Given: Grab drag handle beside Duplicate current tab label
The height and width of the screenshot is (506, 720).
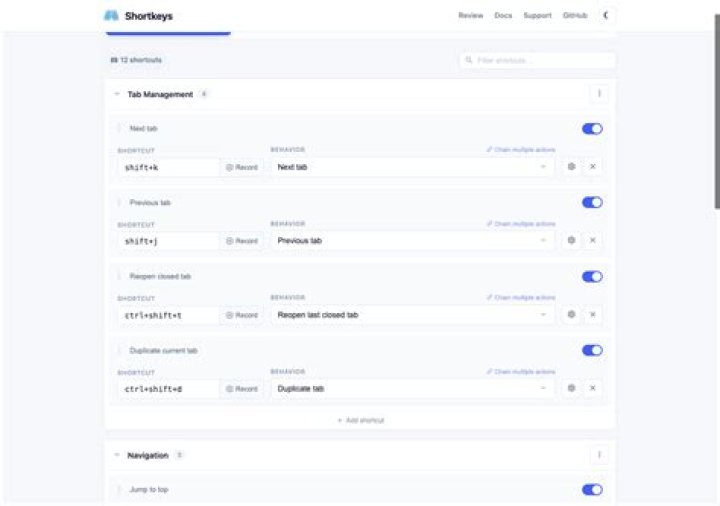Looking at the screenshot, I should tap(119, 350).
